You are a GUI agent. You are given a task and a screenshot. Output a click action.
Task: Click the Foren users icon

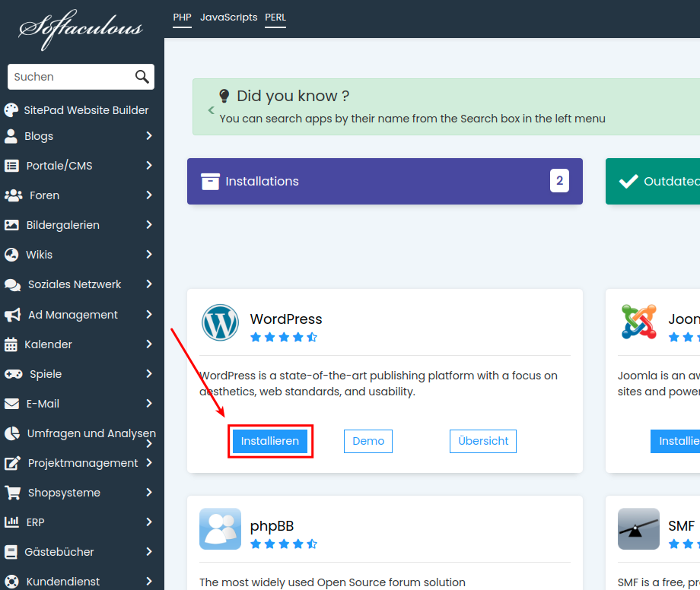point(14,195)
